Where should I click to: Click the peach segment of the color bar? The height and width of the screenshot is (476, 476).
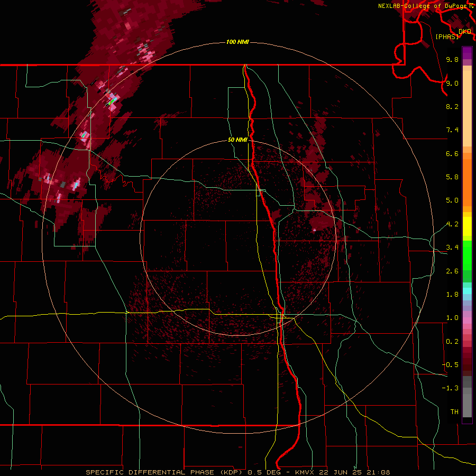coord(467,108)
